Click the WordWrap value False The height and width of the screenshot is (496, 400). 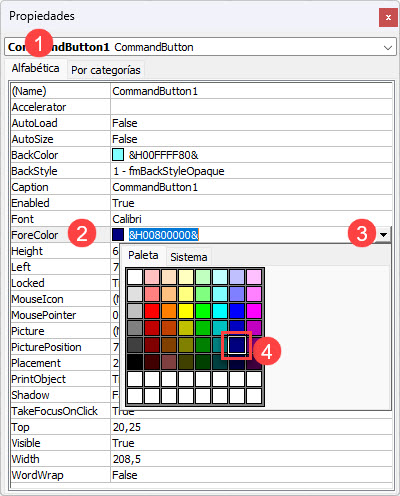(x=125, y=475)
